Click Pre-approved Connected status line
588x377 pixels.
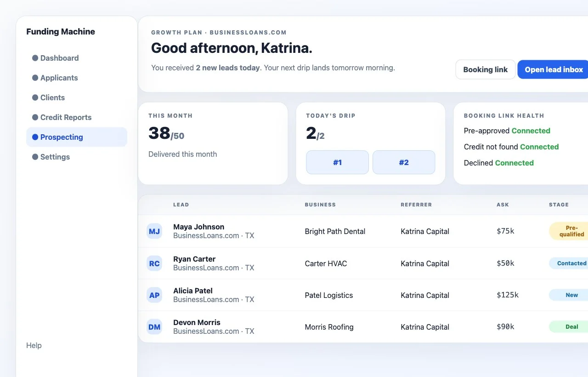tap(507, 131)
